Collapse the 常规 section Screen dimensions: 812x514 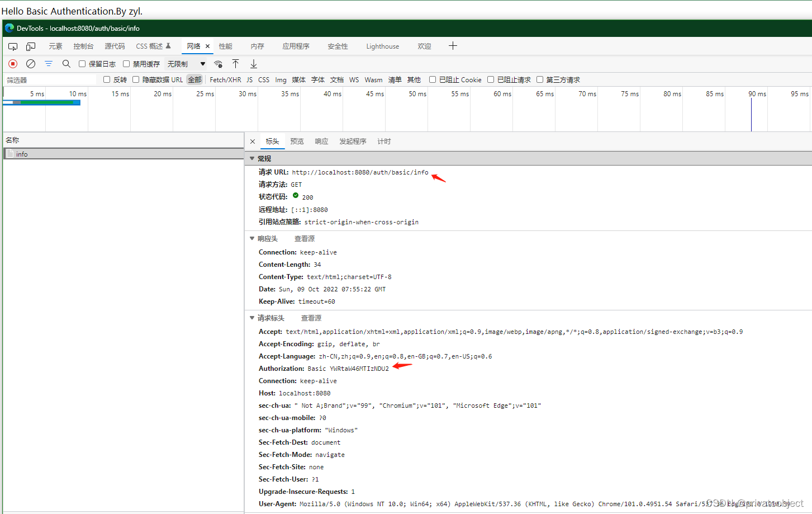click(x=252, y=159)
